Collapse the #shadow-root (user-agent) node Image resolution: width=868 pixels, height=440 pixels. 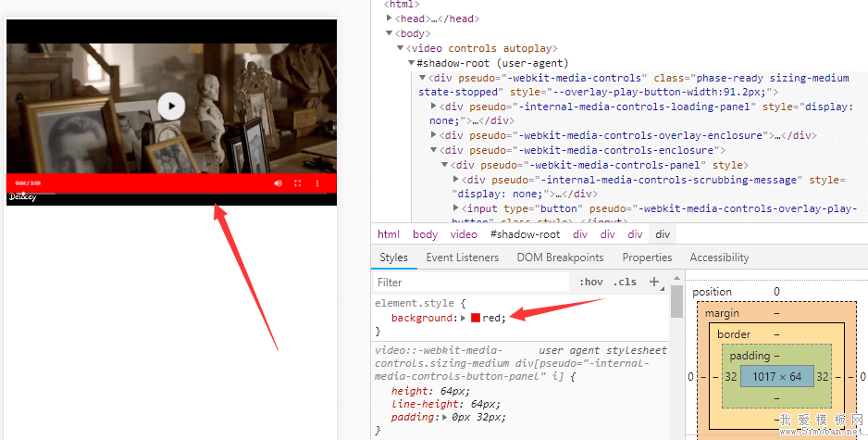pos(411,63)
